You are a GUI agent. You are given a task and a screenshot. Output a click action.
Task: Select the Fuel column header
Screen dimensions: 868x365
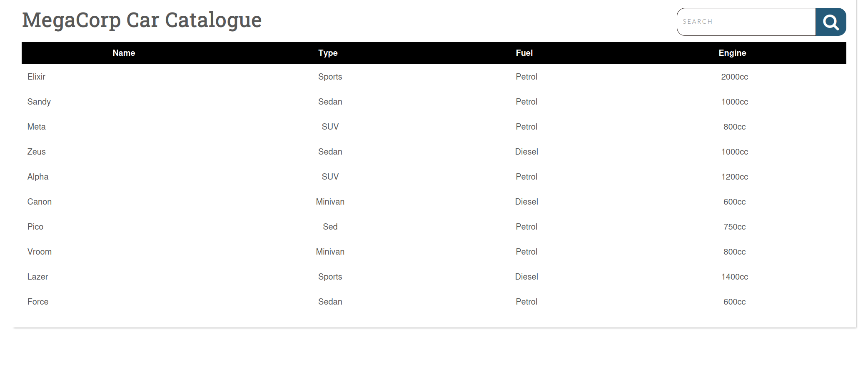(x=524, y=53)
